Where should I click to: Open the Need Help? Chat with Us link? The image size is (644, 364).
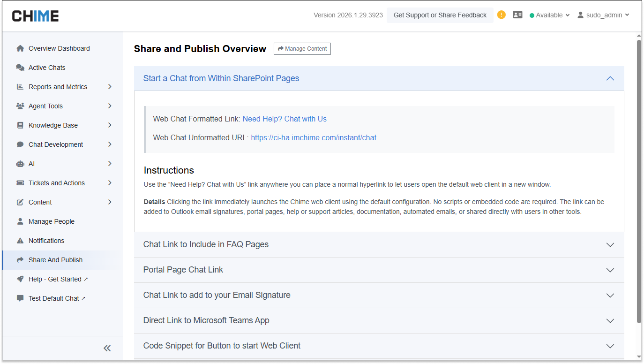point(285,119)
